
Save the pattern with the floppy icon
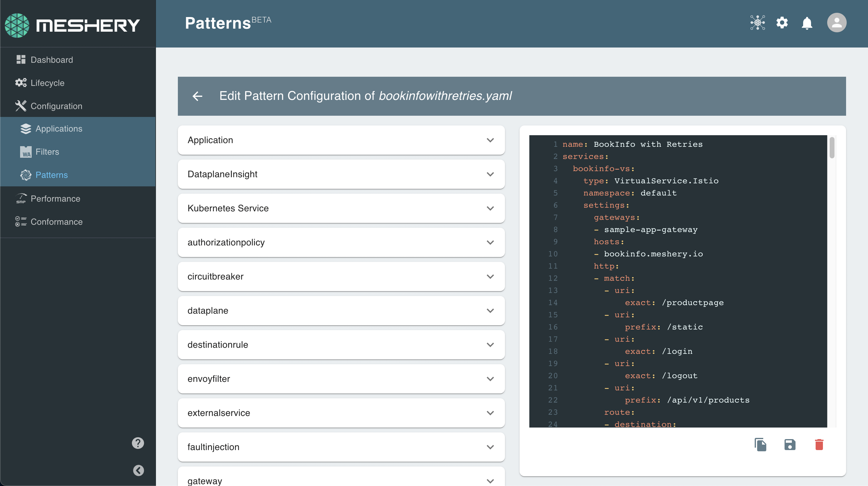[x=789, y=445]
